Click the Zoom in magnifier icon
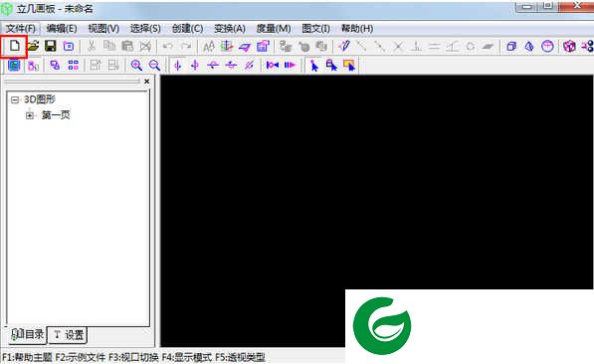The height and width of the screenshot is (364, 594). (x=136, y=66)
